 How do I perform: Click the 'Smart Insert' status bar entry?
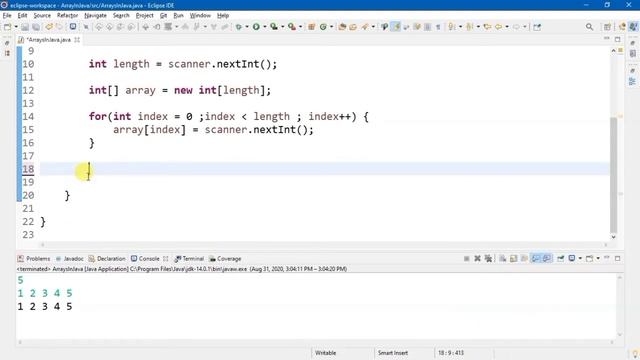(393, 353)
